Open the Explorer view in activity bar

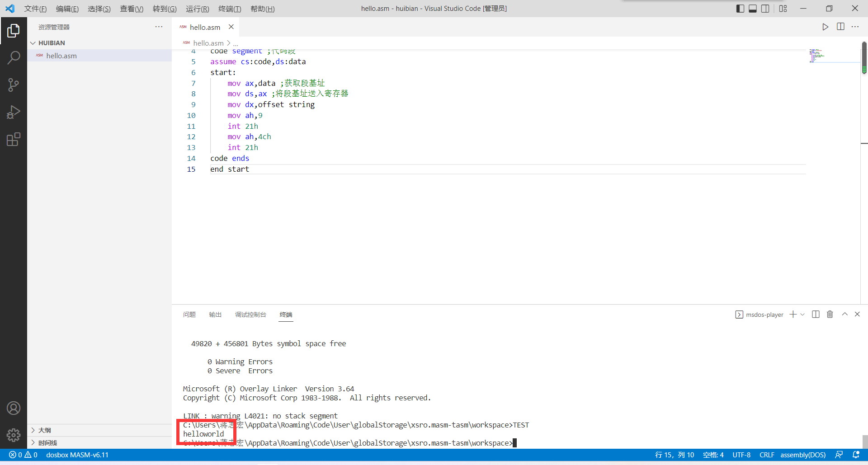14,30
